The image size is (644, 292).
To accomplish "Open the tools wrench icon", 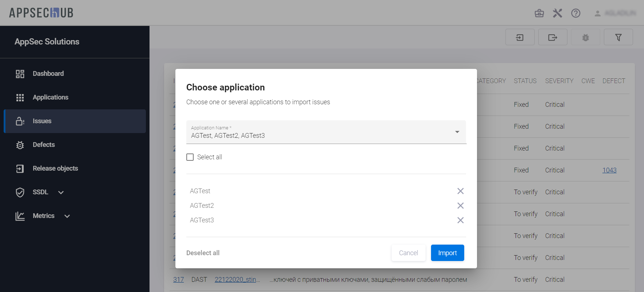I will point(557,13).
